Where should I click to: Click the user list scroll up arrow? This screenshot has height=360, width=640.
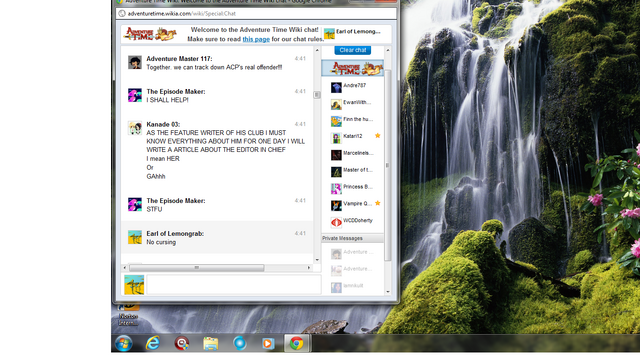coord(388,50)
